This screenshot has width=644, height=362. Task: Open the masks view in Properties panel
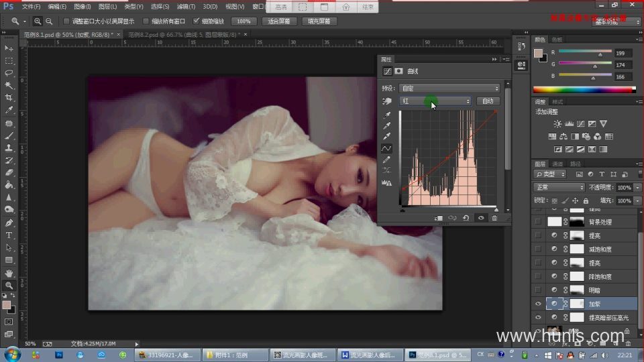(398, 71)
